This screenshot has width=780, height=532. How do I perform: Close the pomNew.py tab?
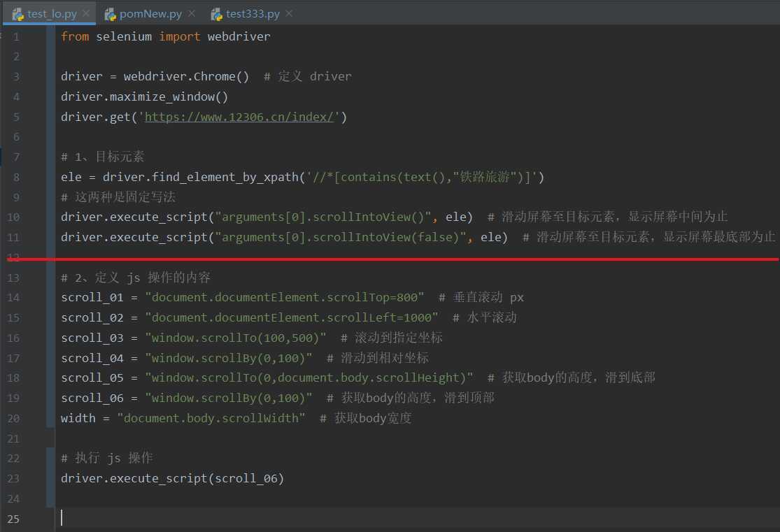tap(192, 13)
